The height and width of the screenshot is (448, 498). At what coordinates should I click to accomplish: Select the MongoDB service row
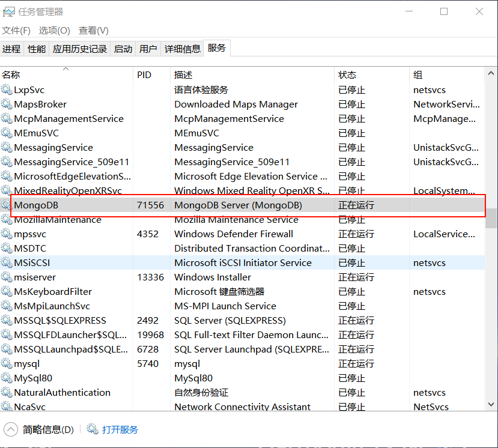tap(243, 205)
